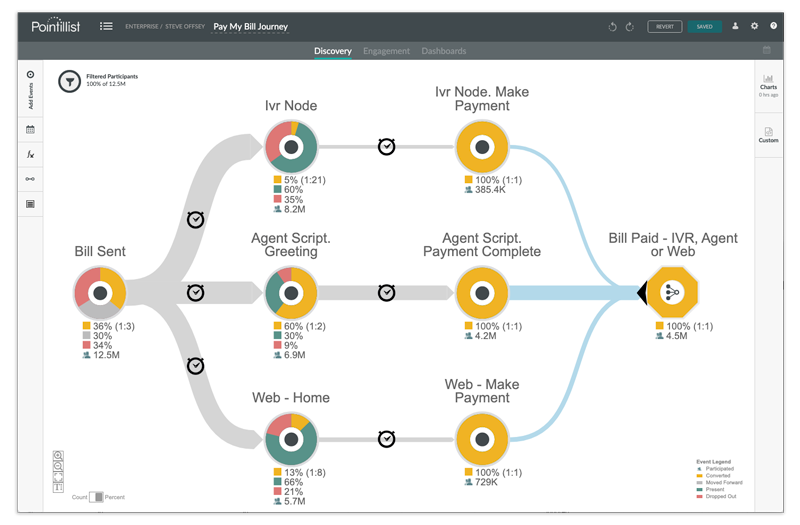
Task: Click the SAVED button
Action: (705, 27)
